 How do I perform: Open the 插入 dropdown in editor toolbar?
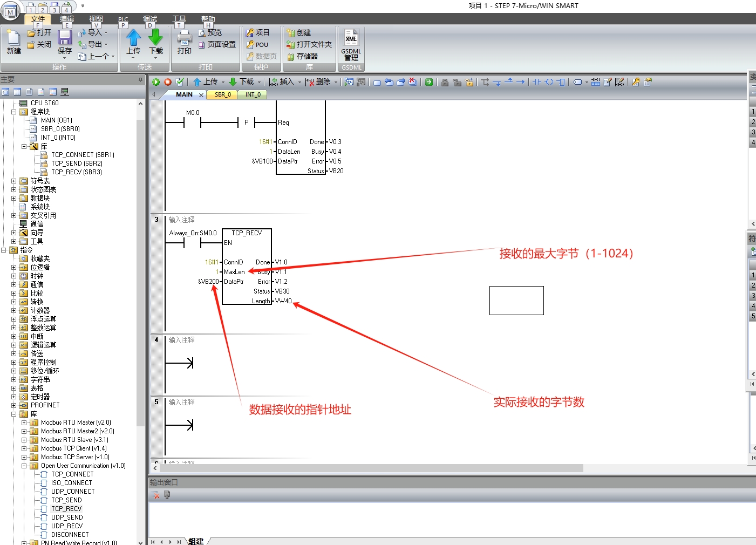[x=286, y=82]
